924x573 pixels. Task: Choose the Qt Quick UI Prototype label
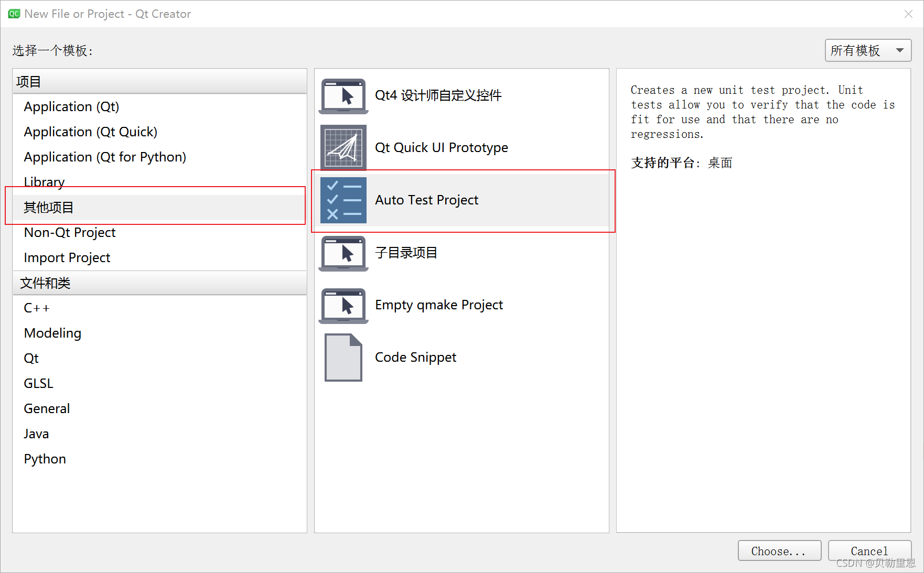[x=442, y=148]
